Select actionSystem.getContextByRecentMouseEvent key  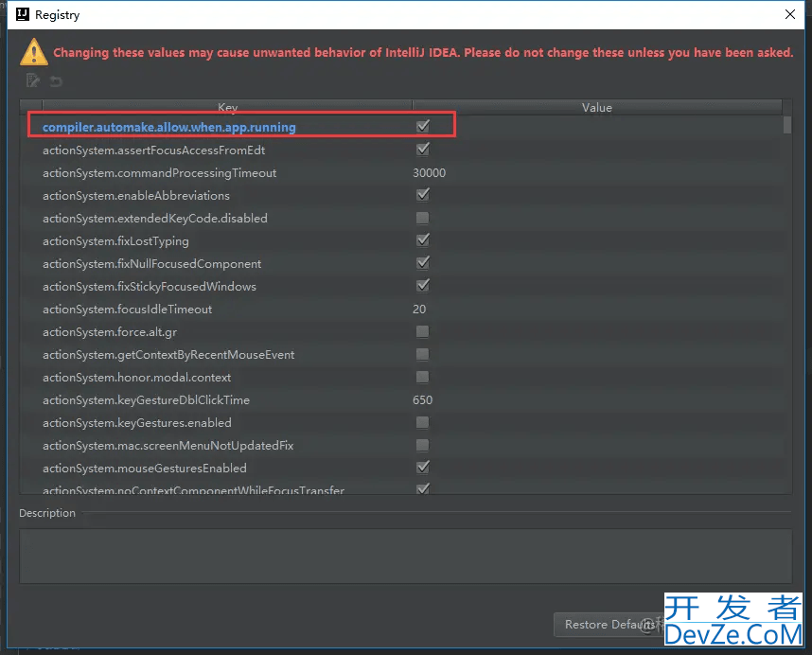(x=168, y=355)
